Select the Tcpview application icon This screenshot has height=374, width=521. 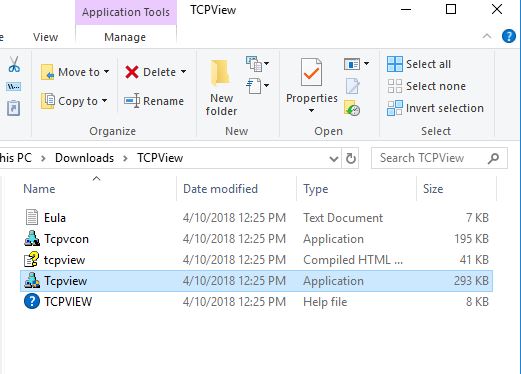click(x=32, y=280)
